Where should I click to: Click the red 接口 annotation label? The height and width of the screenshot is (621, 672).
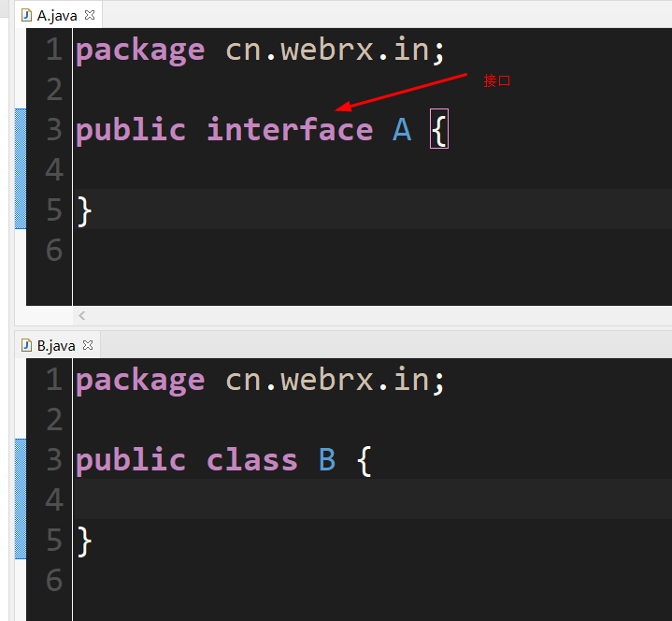point(497,80)
